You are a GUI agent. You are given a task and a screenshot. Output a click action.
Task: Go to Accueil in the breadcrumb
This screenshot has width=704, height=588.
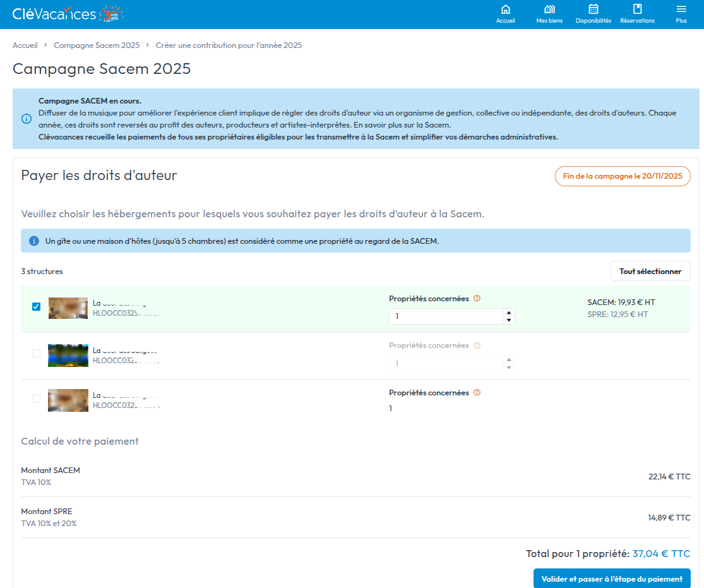coord(25,45)
